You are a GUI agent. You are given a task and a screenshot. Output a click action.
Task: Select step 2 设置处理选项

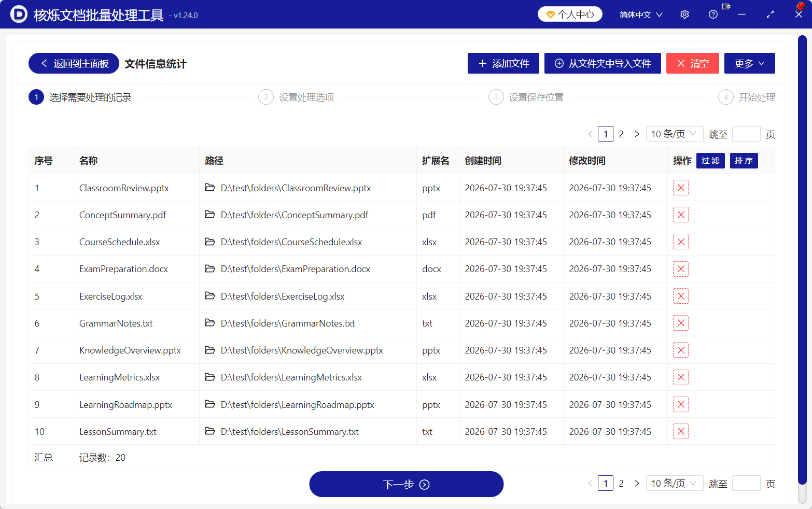[x=296, y=97]
